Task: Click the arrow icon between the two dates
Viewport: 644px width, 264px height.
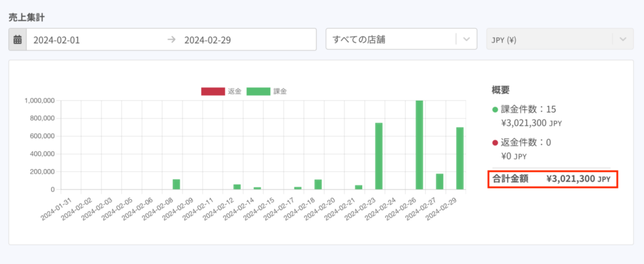Action: click(171, 40)
